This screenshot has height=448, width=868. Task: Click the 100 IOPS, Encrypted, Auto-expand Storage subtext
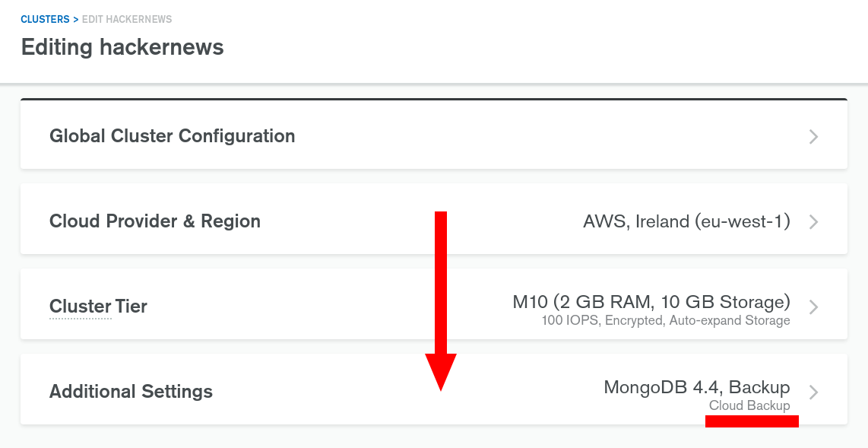click(666, 321)
